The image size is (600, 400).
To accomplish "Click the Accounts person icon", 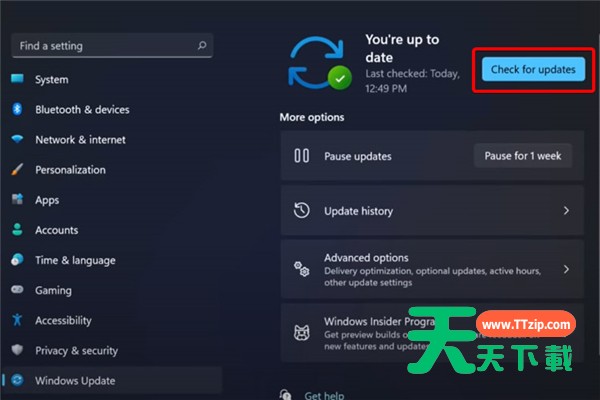I will [17, 229].
